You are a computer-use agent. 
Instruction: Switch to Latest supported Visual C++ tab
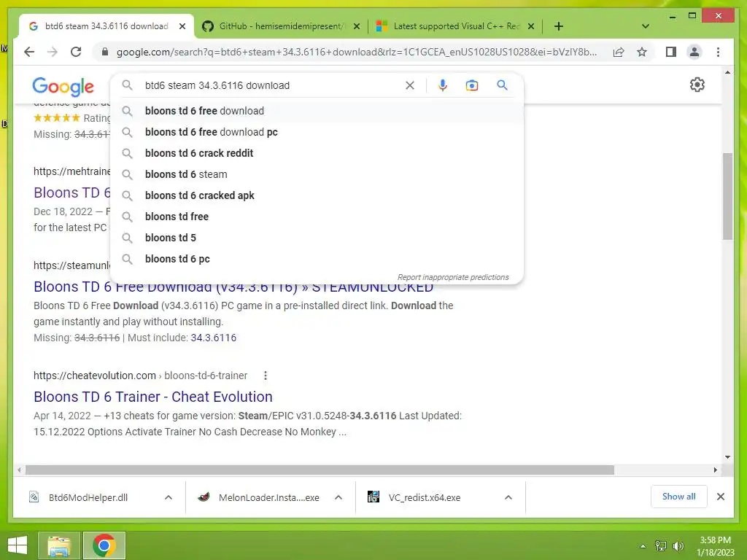point(456,26)
